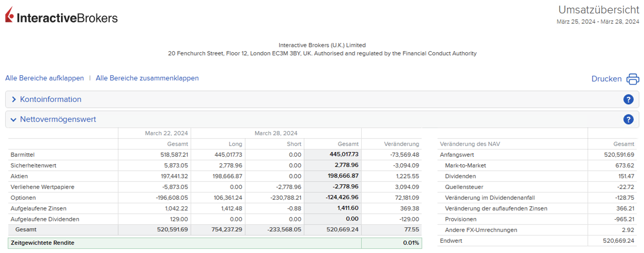Click the Zeitgewichtete Rendite row

(x=43, y=243)
